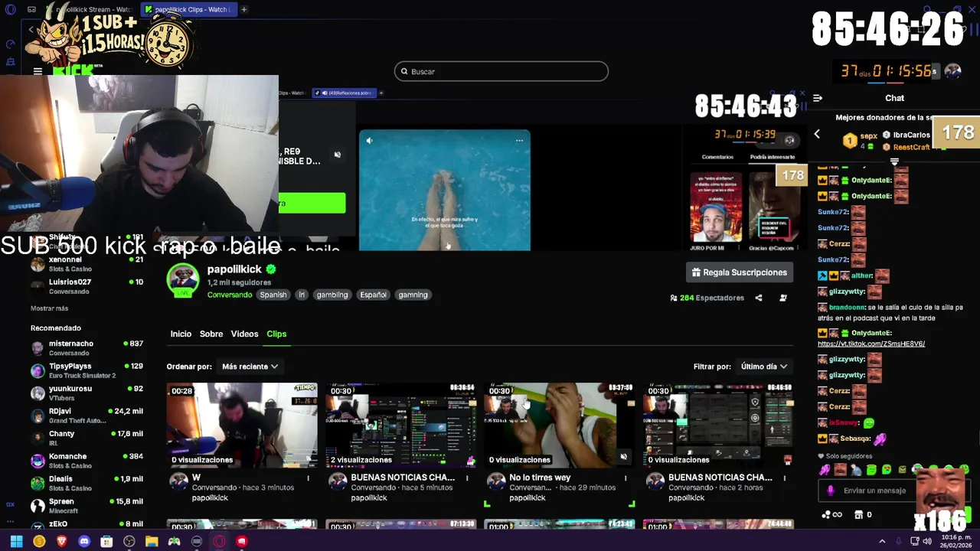
Task: Toggle the sound on the video player
Action: point(370,140)
